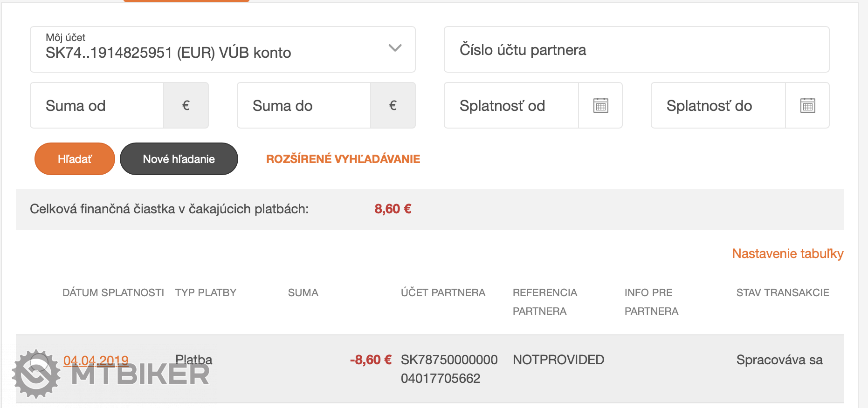
Task: Click the euro symbol beside Suma od
Action: click(x=186, y=105)
